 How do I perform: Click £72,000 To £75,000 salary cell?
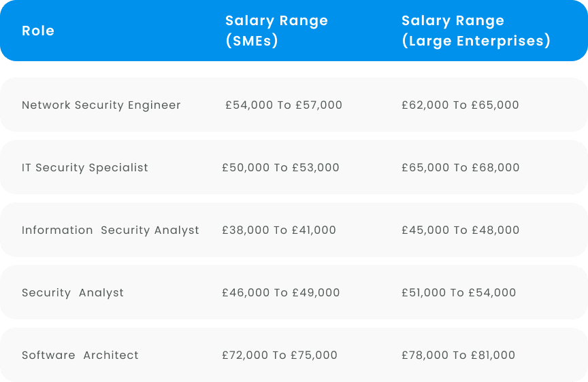tap(280, 355)
